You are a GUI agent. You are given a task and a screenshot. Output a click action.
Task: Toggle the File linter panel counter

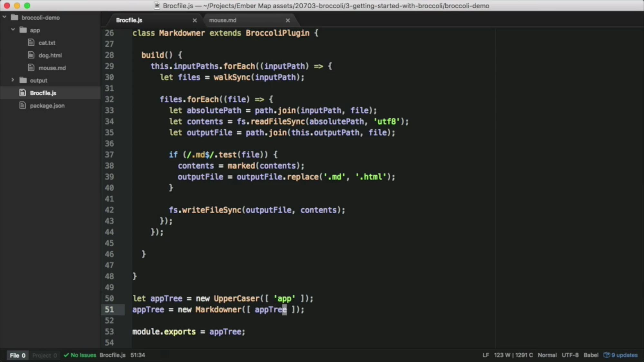coord(18,355)
